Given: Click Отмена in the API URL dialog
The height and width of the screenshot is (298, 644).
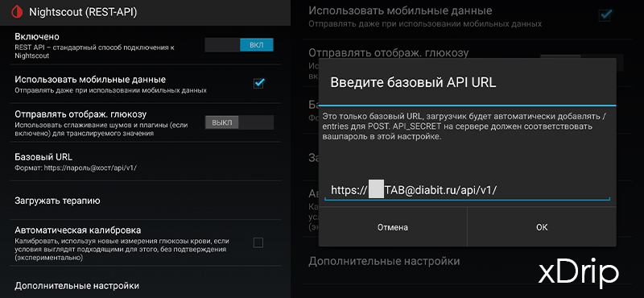Looking at the screenshot, I should 393,227.
